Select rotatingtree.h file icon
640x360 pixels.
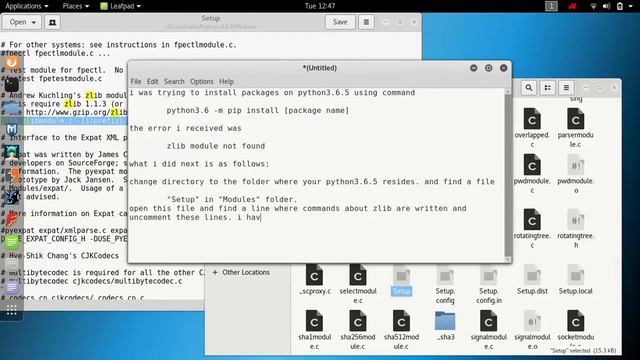coord(576,220)
